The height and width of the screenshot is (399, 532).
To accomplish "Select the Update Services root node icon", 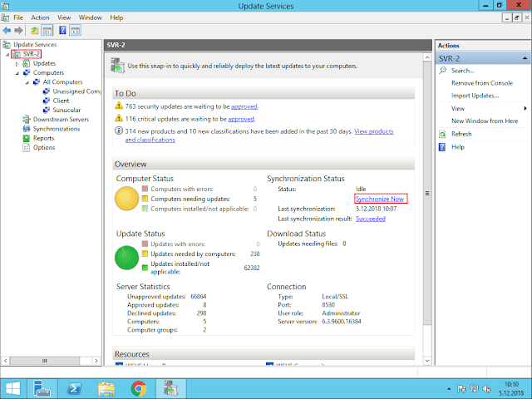I will pos(7,44).
